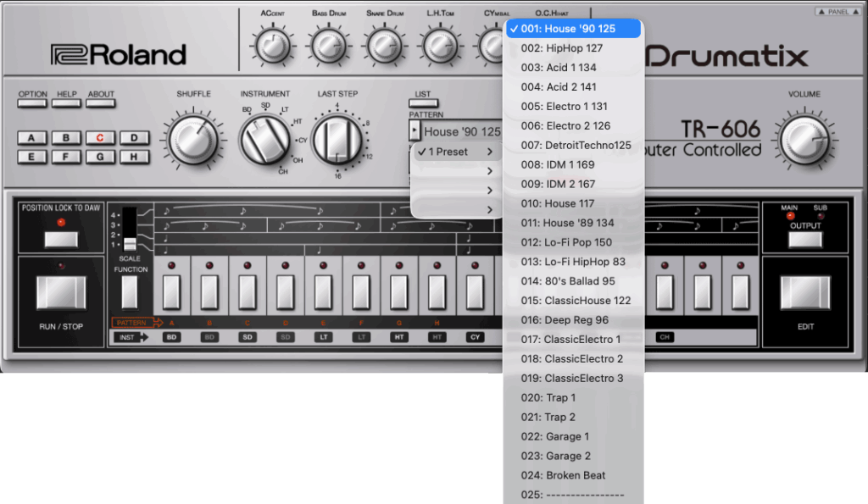Image resolution: width=868 pixels, height=504 pixels.
Task: Choose preset 002: HipHop 127
Action: tap(574, 48)
